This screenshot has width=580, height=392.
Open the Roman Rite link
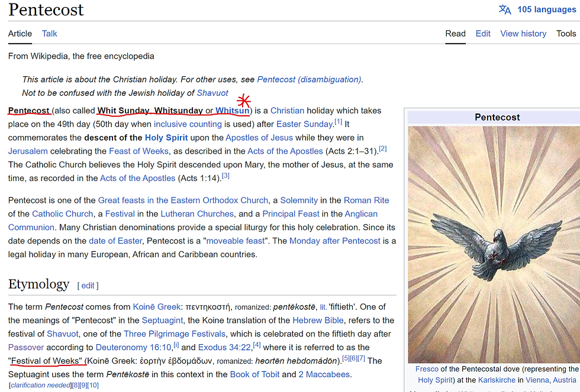pos(366,200)
